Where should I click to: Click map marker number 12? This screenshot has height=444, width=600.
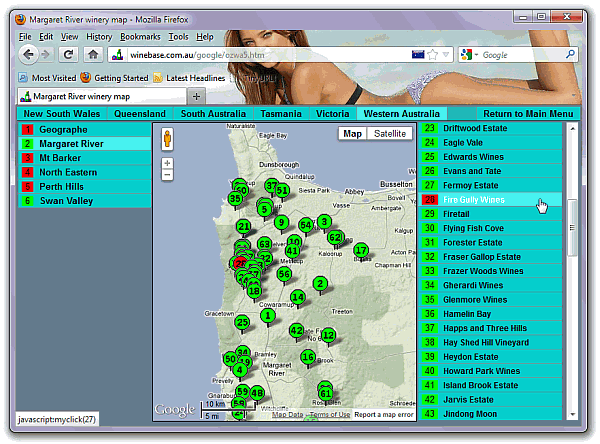pos(328,336)
